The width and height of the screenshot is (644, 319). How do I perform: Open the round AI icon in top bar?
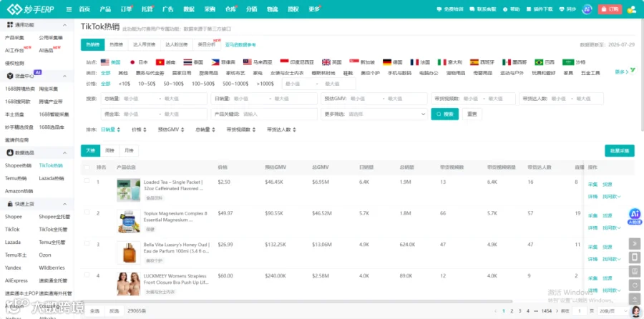[587, 9]
